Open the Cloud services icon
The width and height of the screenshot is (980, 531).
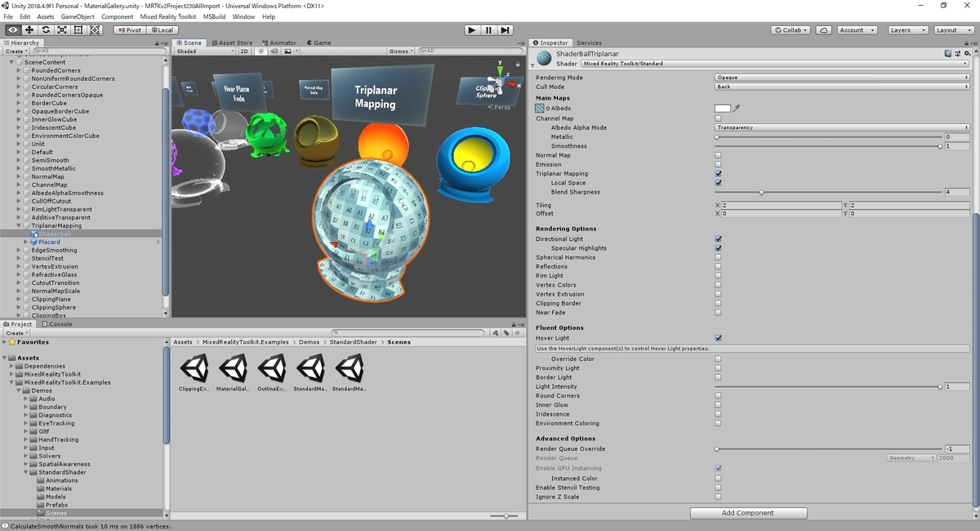[x=824, y=30]
